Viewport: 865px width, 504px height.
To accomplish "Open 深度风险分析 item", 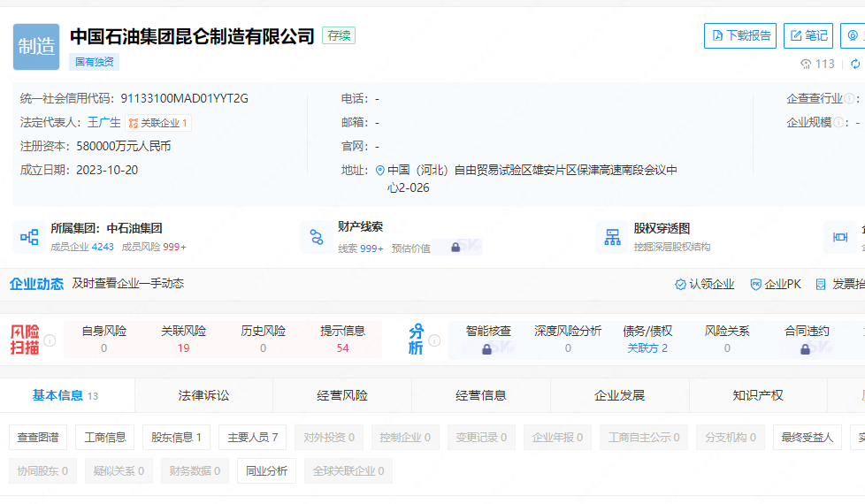I will coord(568,340).
